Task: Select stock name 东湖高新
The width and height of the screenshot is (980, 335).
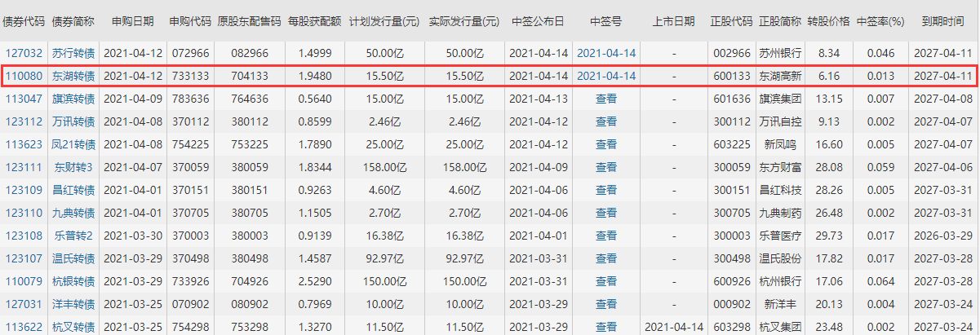Action: point(780,76)
